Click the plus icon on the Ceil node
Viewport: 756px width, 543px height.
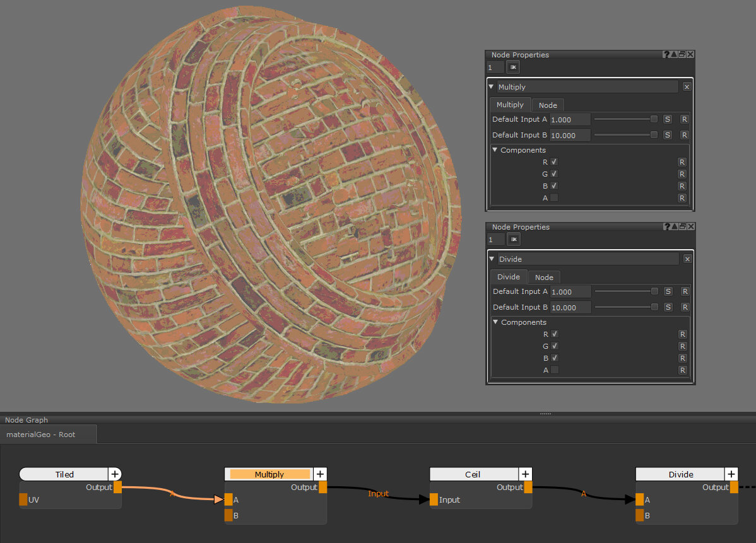525,474
